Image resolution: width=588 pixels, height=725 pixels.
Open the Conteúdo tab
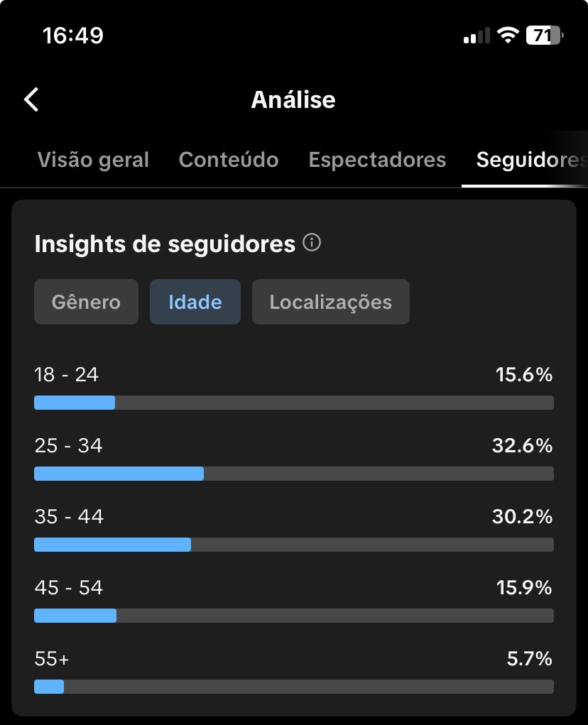coord(229,160)
